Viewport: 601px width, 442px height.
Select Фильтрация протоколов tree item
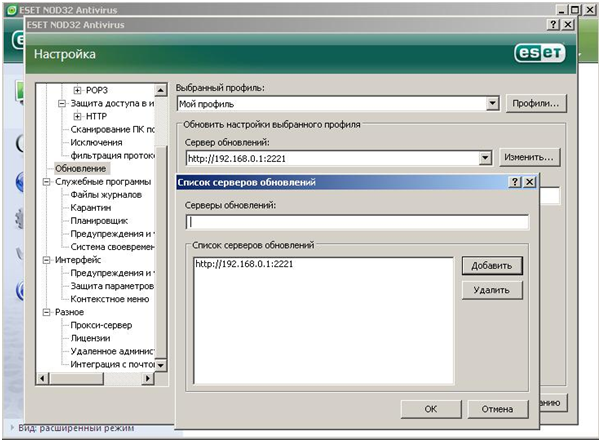112,156
